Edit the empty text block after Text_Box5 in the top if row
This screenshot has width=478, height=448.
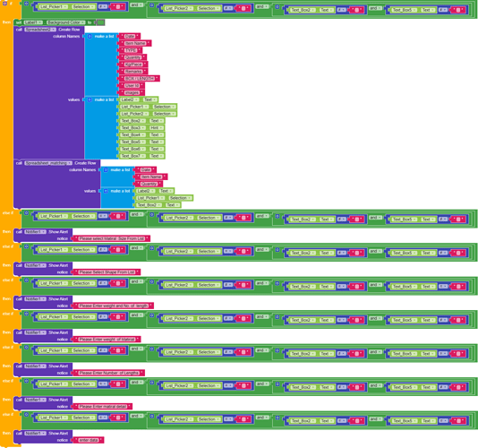[x=459, y=10]
